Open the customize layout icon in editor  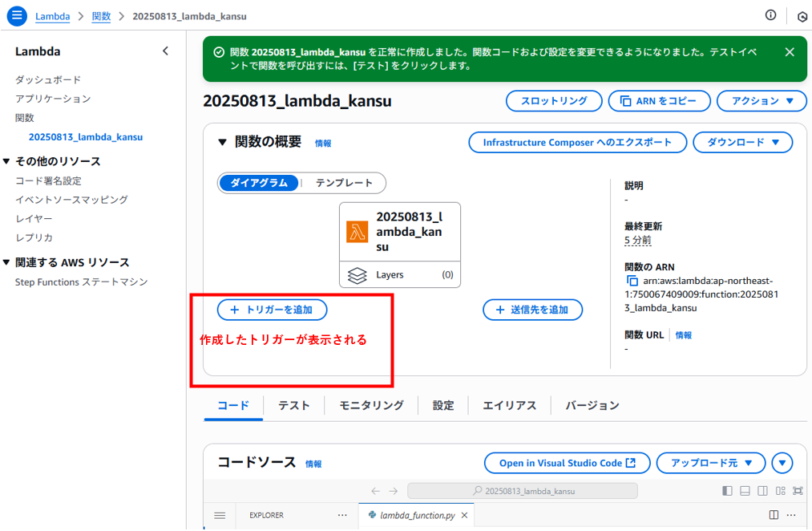pos(781,491)
